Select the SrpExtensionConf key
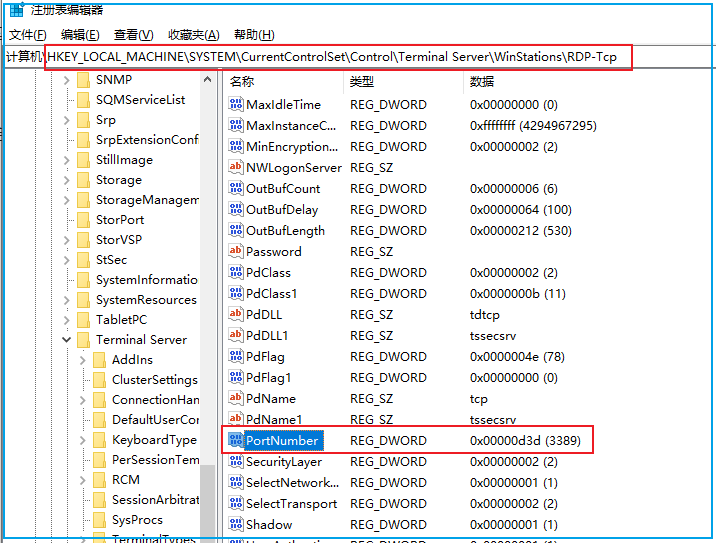 tap(147, 140)
